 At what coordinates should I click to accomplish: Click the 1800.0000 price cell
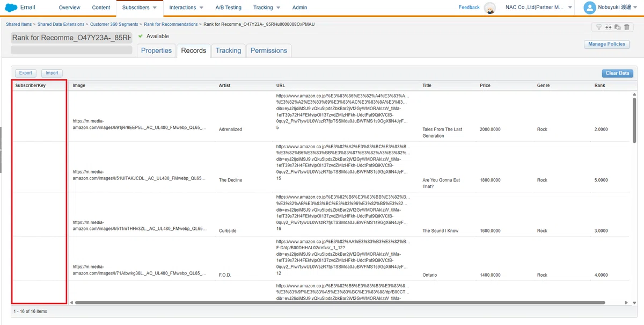point(490,180)
